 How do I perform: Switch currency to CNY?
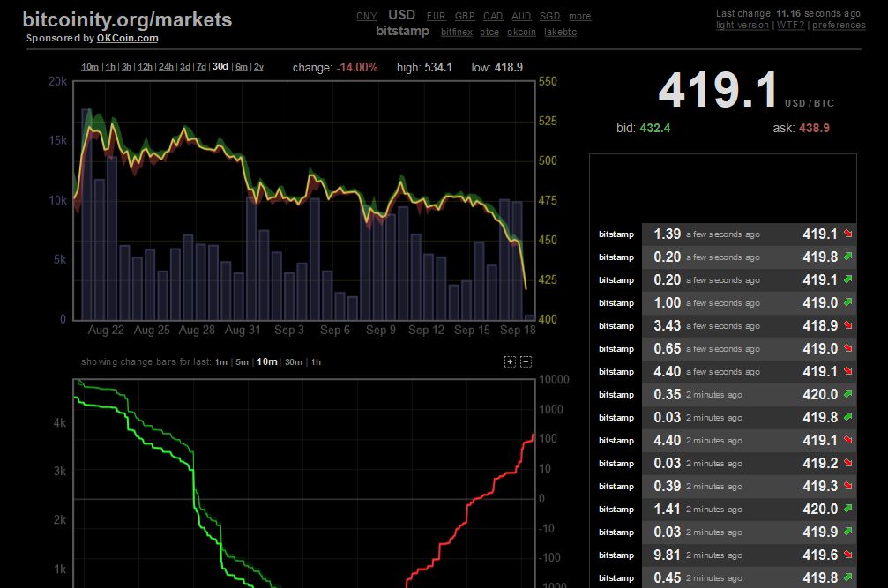[367, 17]
